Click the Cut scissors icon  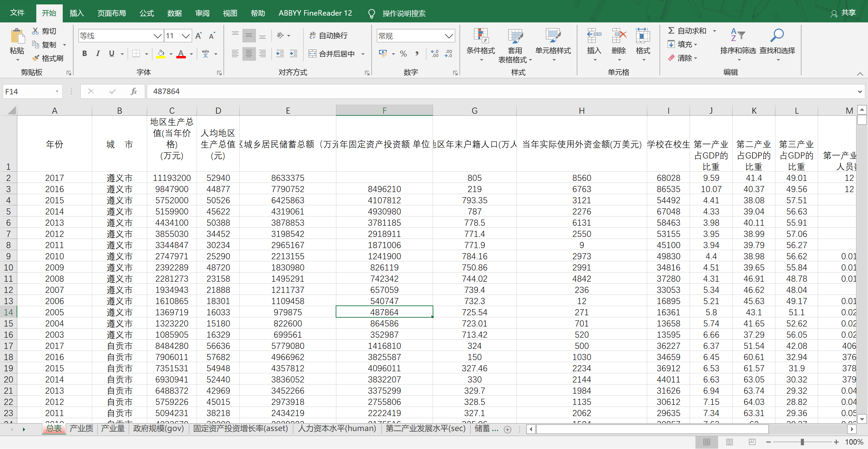coord(35,31)
